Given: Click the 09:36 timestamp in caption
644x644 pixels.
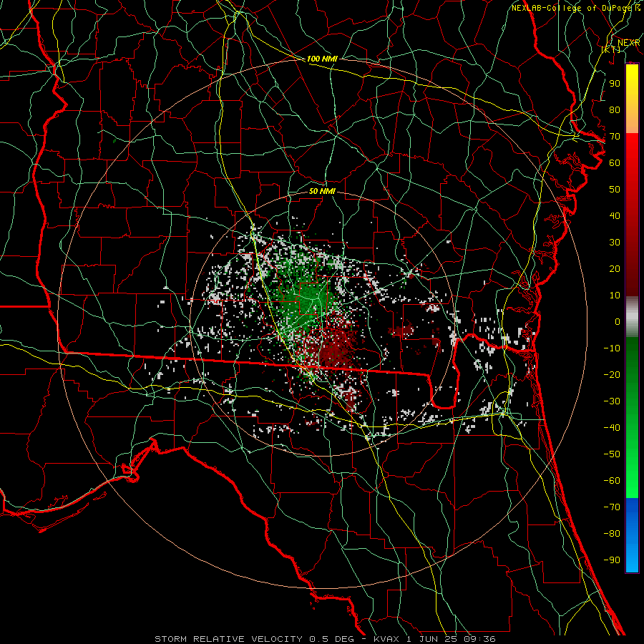Looking at the screenshot, I should (479, 639).
